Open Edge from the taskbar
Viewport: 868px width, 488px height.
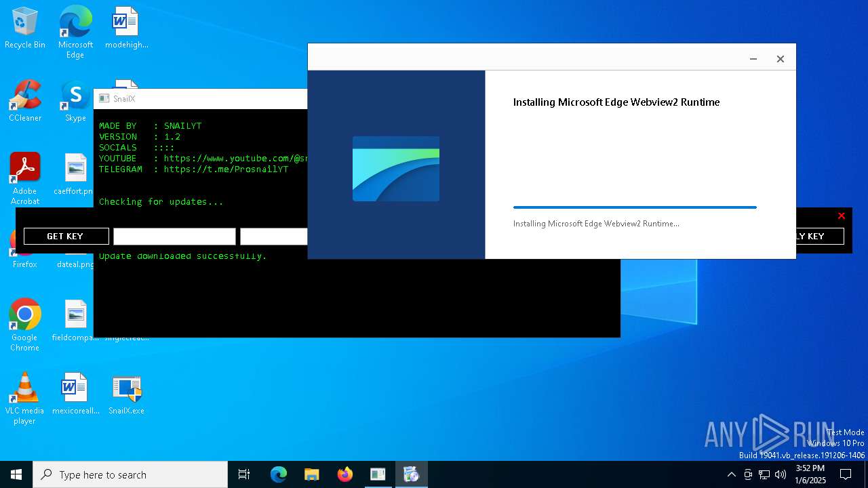[x=279, y=474]
